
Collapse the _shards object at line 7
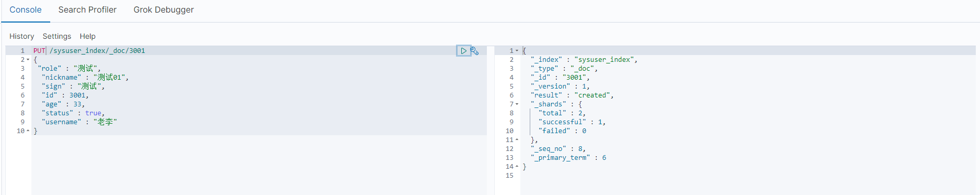pos(517,104)
